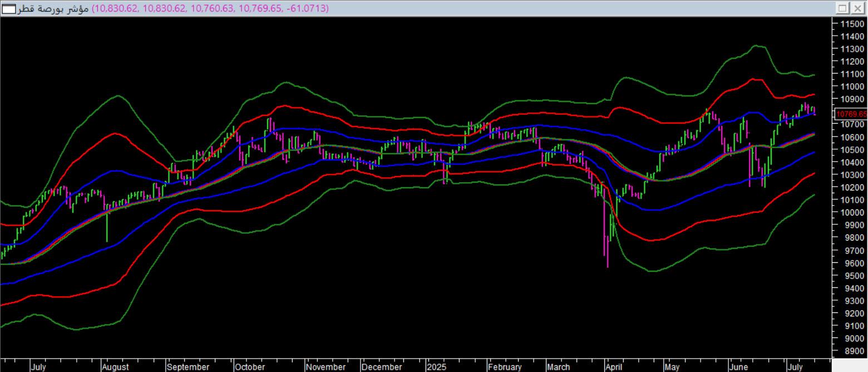Viewport: 868px width, 372px height.
Task: Click the November label on the date axis
Action: tap(325, 367)
